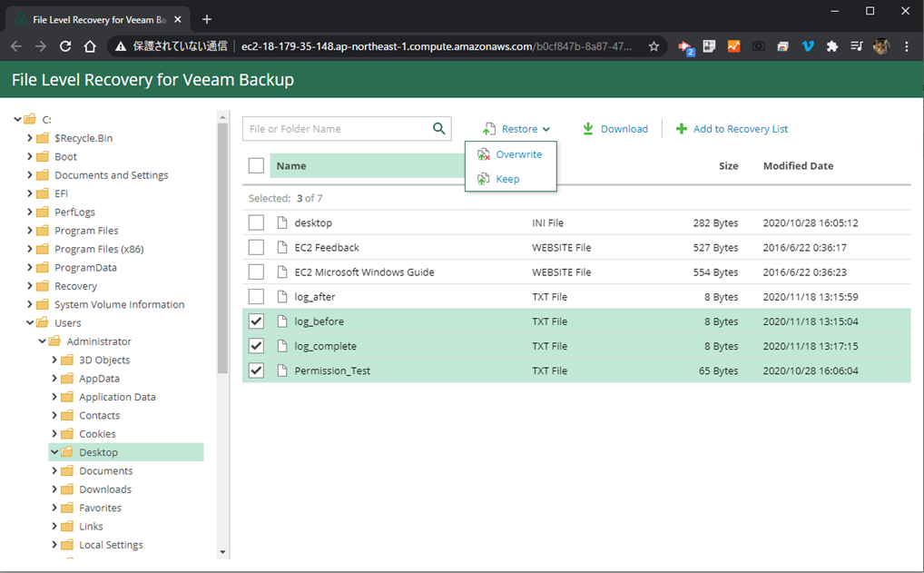Screen dimensions: 924x573
Task: Expand the ProgramData folder node
Action: (x=29, y=267)
